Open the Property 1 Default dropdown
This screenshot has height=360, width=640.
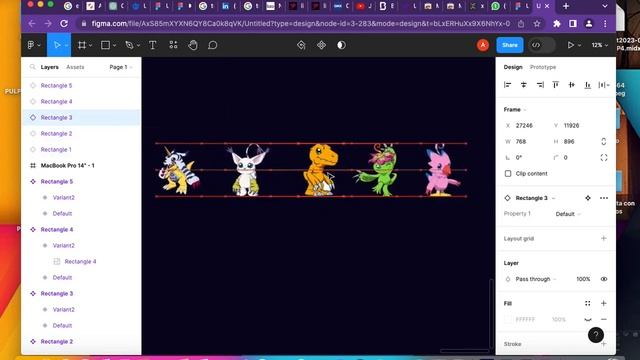[568, 214]
